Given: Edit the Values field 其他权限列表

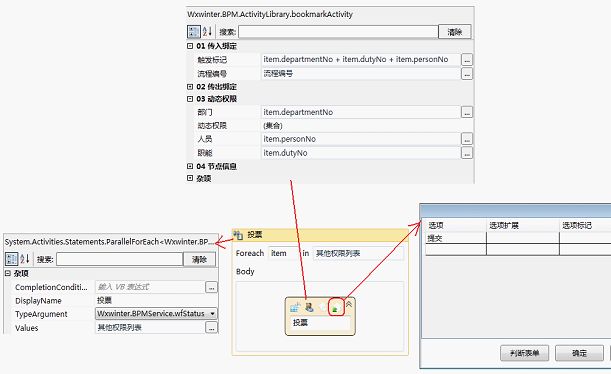Looking at the screenshot, I should [150, 328].
